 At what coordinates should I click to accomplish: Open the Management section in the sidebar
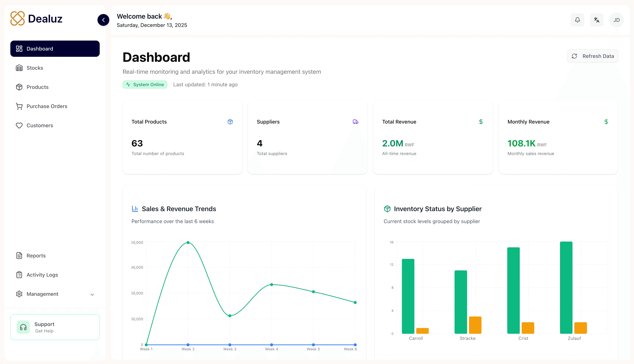pos(55,294)
